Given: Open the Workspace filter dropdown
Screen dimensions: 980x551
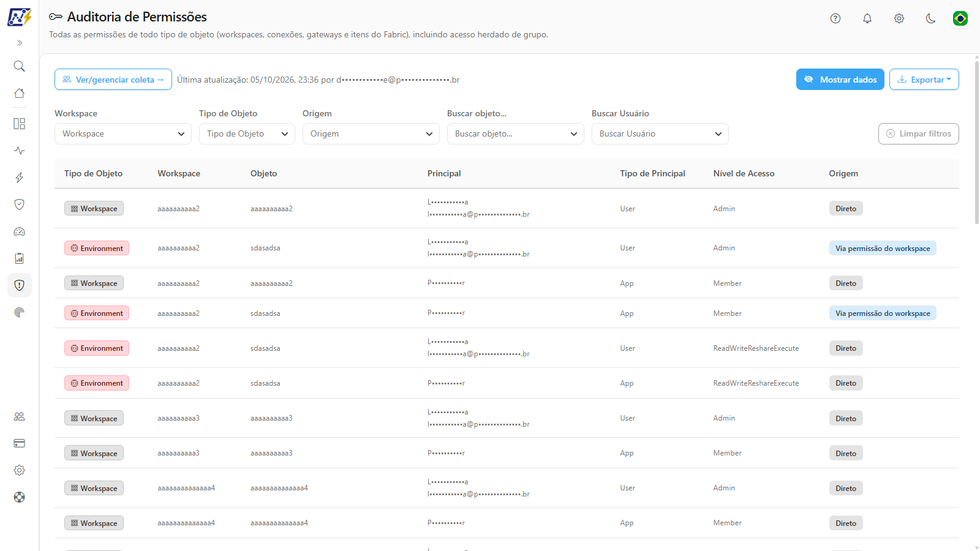Looking at the screenshot, I should tap(123, 134).
